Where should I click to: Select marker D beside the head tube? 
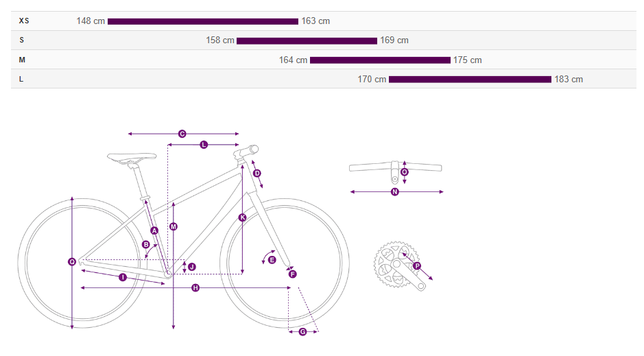click(x=257, y=174)
